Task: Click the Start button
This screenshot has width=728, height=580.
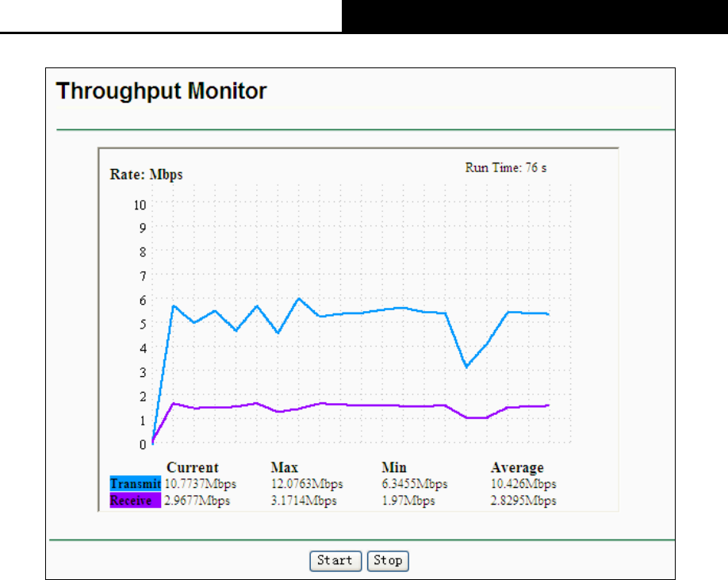Action: coord(335,560)
